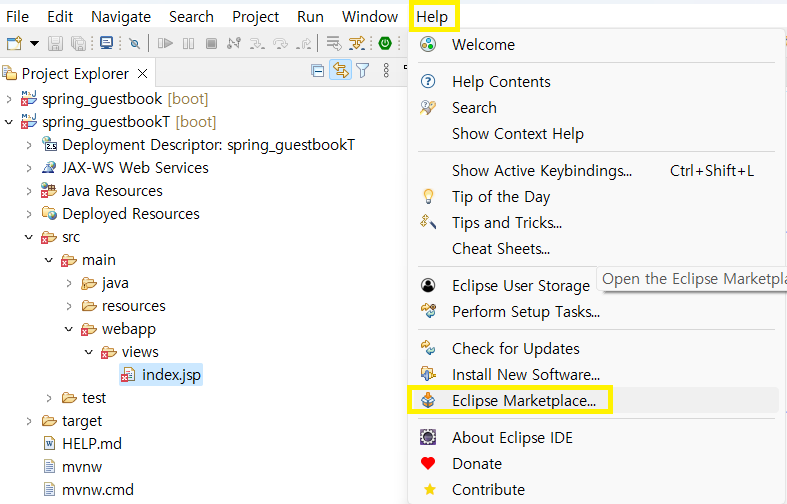Click the Step Return icon
Image resolution: width=787 pixels, height=504 pixels.
[x=303, y=43]
